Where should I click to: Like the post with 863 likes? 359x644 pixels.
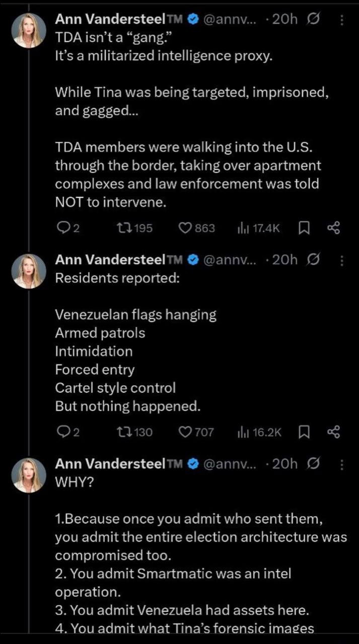click(187, 228)
